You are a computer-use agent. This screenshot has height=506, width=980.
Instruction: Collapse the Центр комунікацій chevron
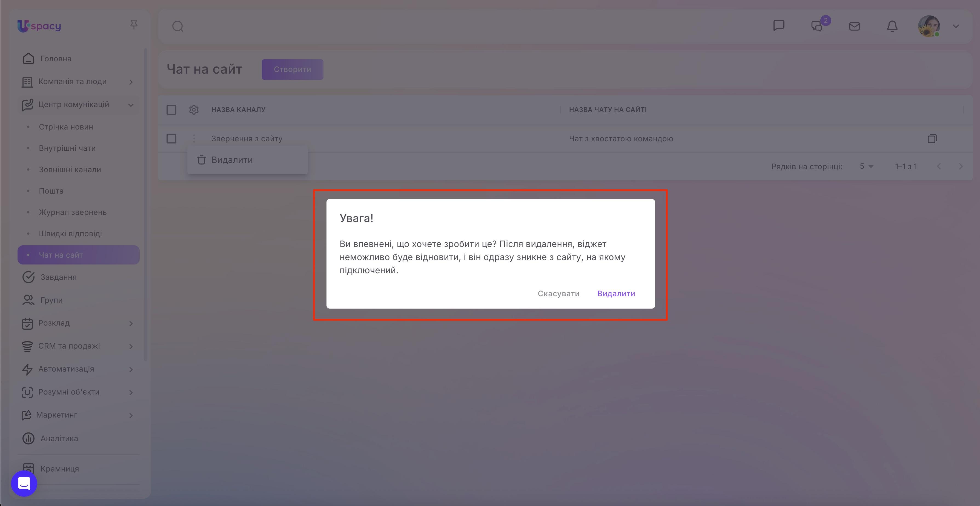[131, 105]
